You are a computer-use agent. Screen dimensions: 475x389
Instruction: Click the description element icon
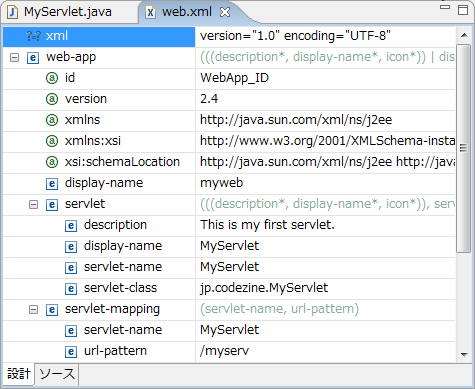pyautogui.click(x=71, y=226)
